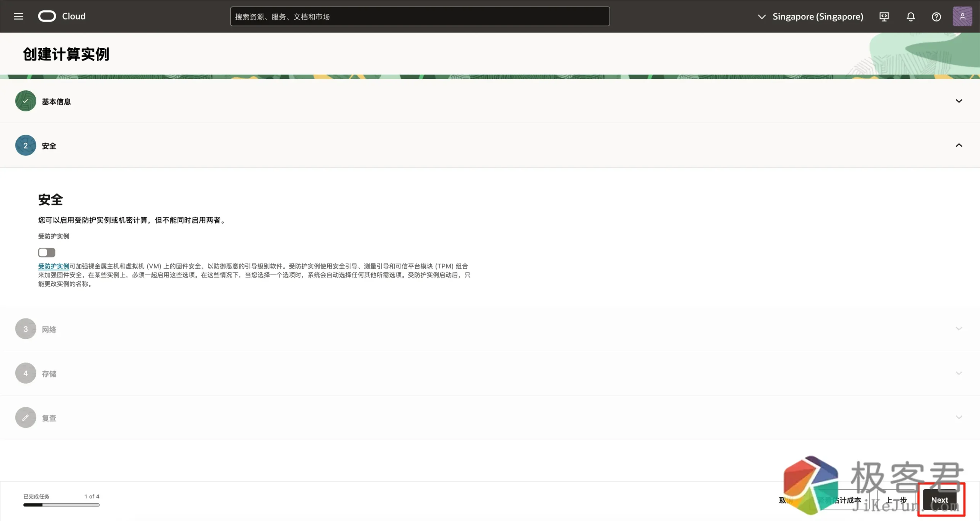Image resolution: width=980 pixels, height=521 pixels.
Task: Click the Next button
Action: pos(940,500)
